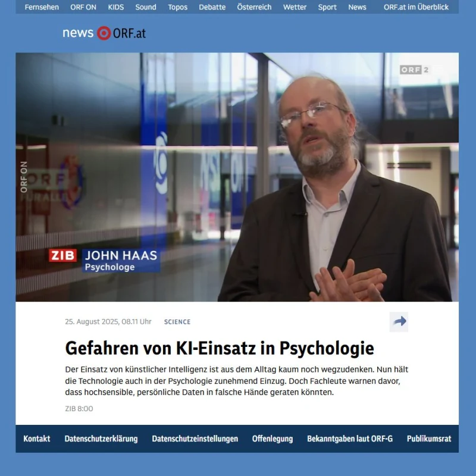Visit the Debatte section

click(x=212, y=7)
